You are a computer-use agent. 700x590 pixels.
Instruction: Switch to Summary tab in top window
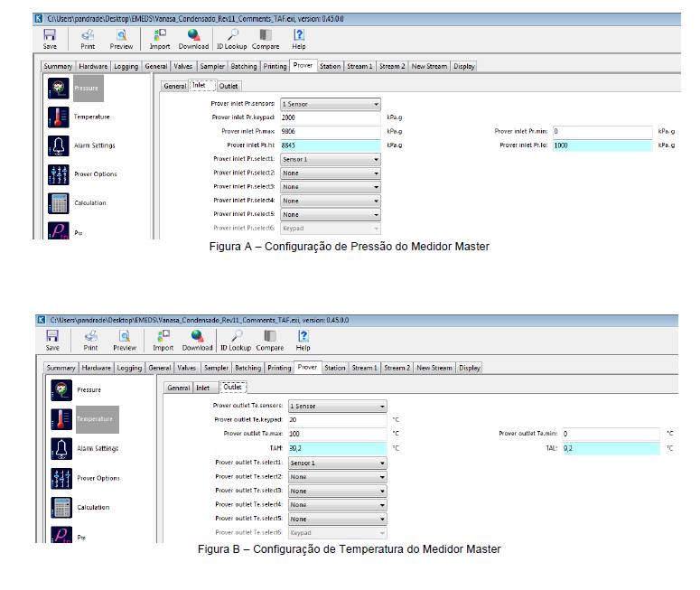(x=58, y=66)
